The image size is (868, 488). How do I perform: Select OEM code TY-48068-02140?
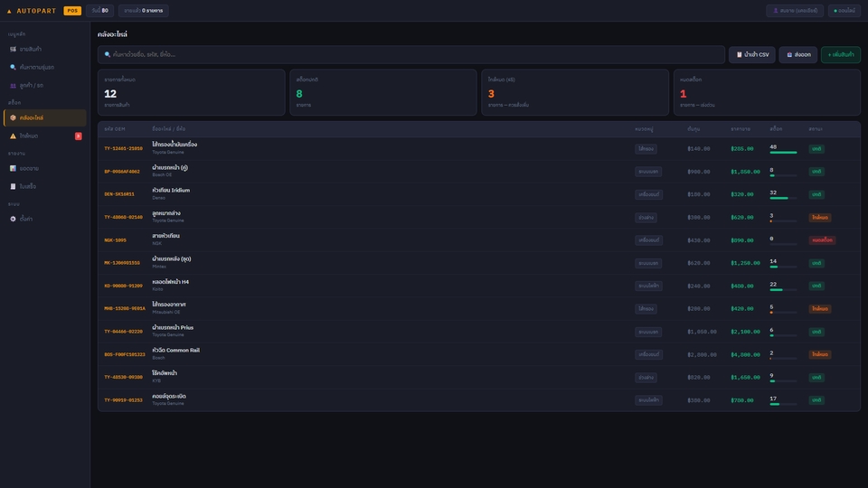[124, 218]
